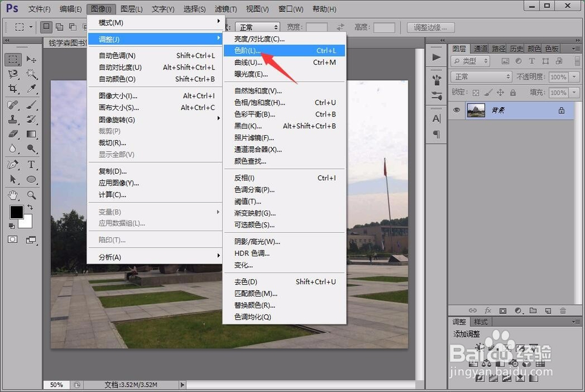
Task: Click the Play actions panel icon
Action: [436, 57]
